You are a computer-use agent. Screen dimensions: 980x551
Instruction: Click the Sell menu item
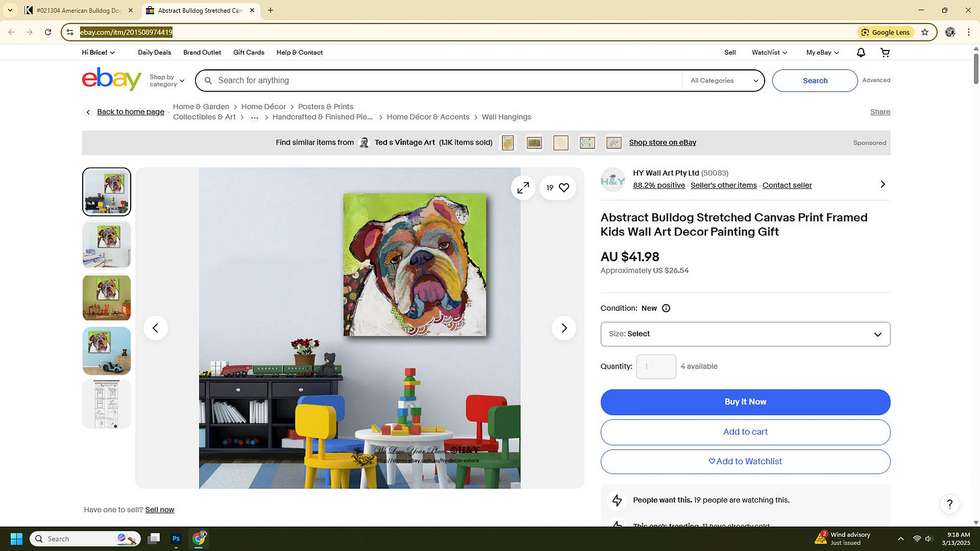point(730,52)
